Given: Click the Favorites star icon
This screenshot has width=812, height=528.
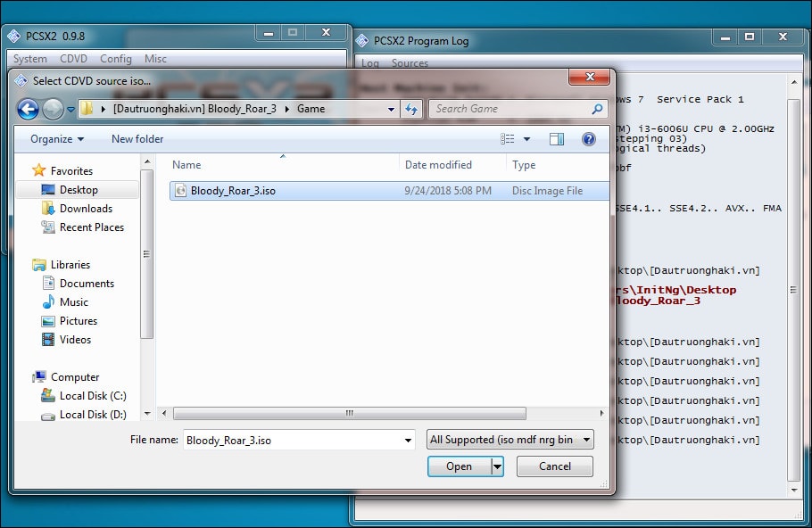Looking at the screenshot, I should click(39, 170).
